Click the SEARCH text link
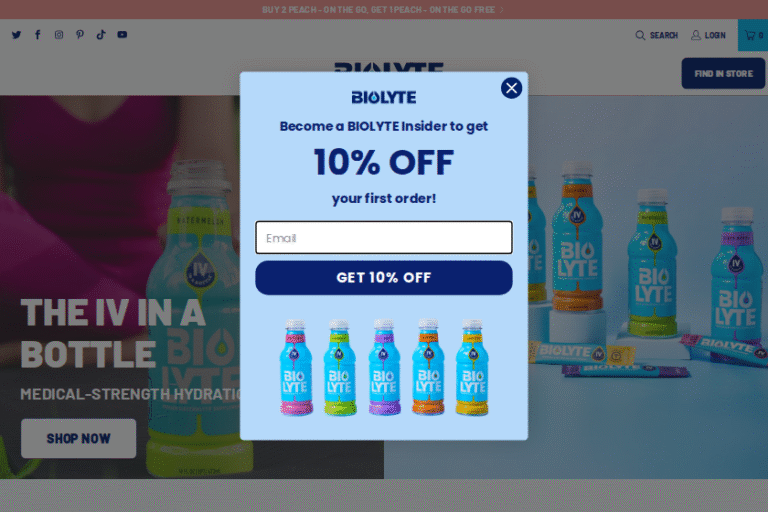 664,35
